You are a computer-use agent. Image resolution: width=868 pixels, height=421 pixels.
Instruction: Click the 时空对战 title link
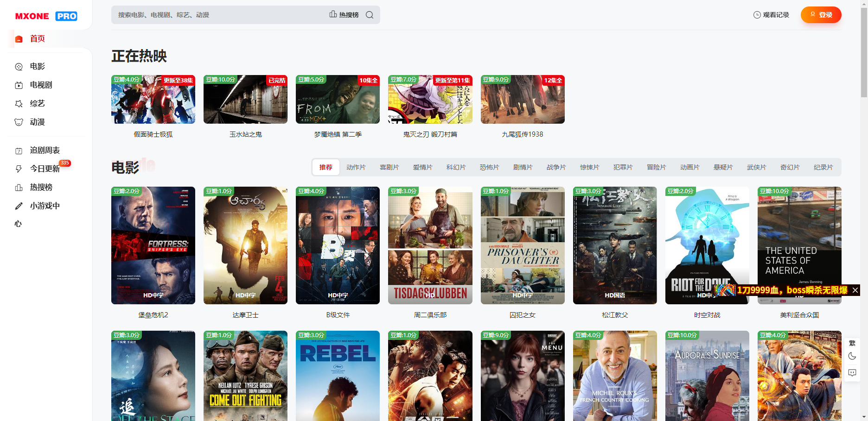[707, 315]
